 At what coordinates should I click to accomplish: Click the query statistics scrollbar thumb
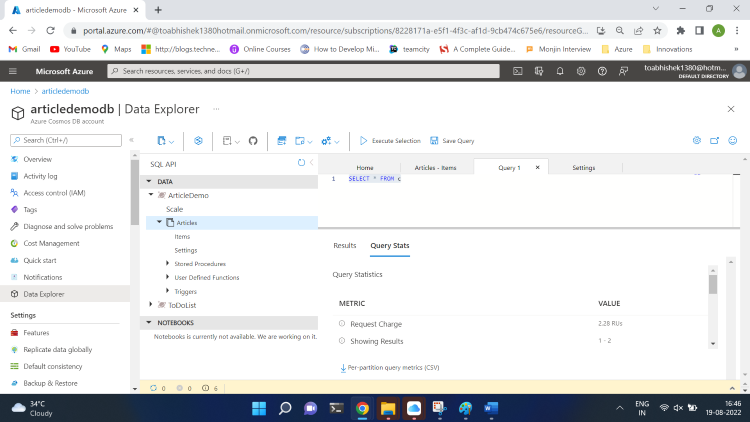tap(713, 284)
